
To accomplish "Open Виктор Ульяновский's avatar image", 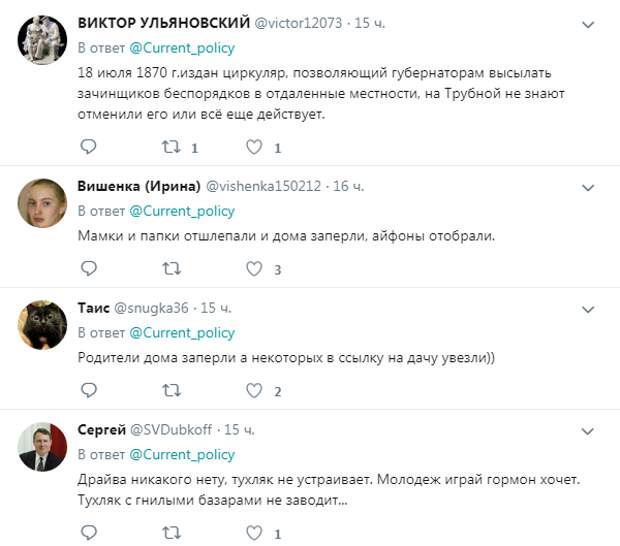I will [x=42, y=40].
